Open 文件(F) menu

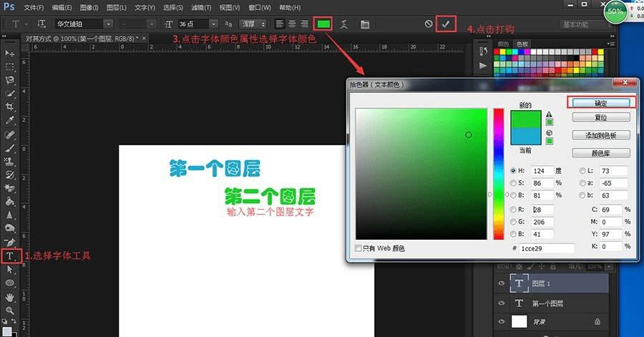click(x=34, y=7)
